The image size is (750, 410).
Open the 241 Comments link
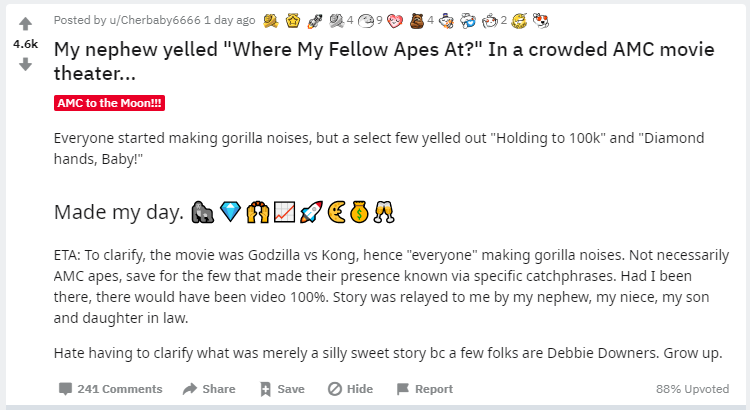pos(110,389)
